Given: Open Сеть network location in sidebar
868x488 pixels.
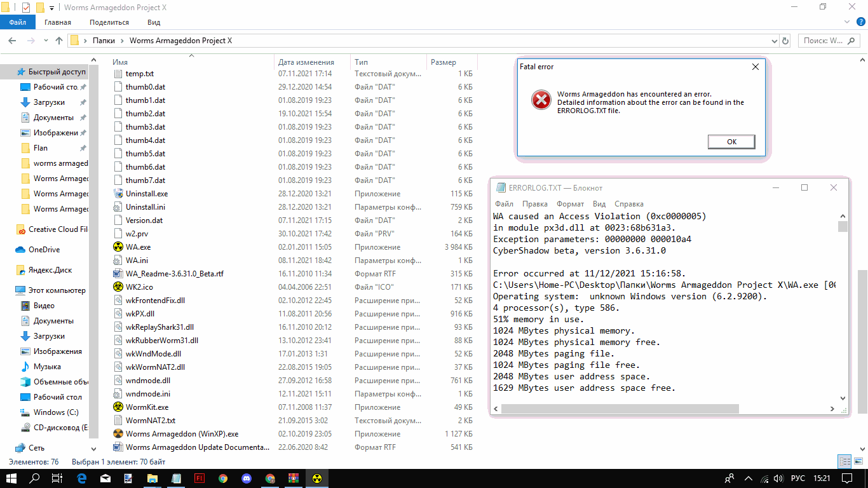Looking at the screenshot, I should click(x=30, y=448).
